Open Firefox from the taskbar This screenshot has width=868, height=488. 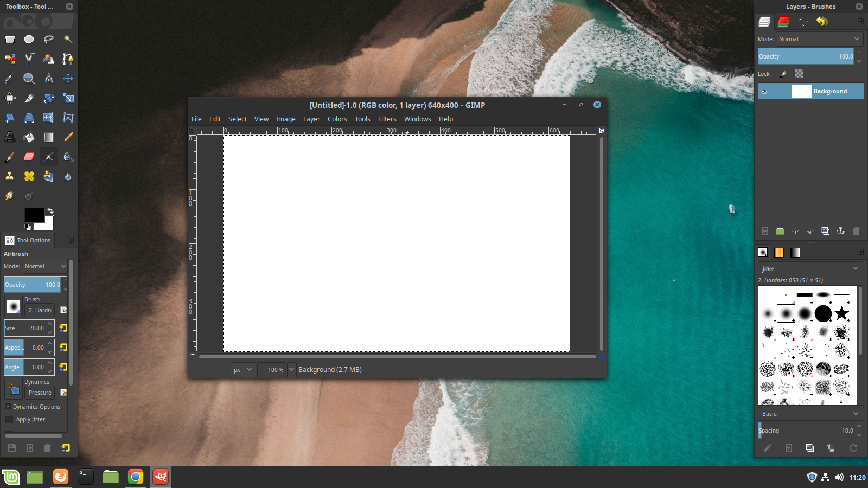61,477
